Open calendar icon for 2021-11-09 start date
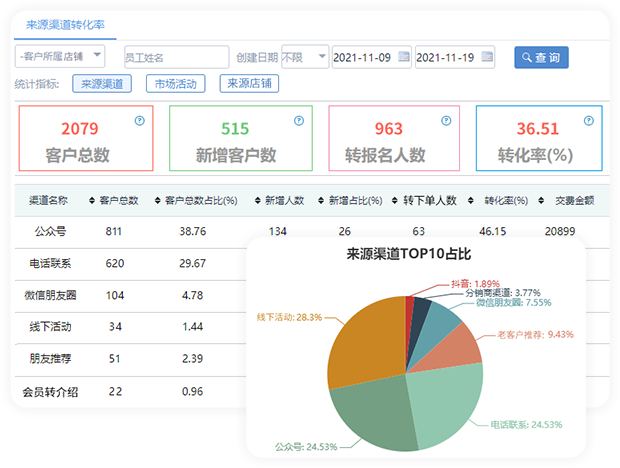The width and height of the screenshot is (620, 468). 403,57
